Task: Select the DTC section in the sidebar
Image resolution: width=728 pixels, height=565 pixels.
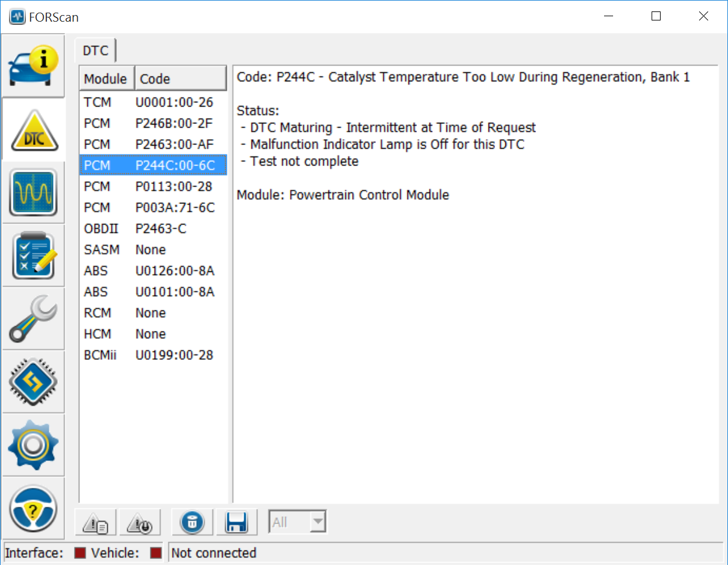Action: 33,129
